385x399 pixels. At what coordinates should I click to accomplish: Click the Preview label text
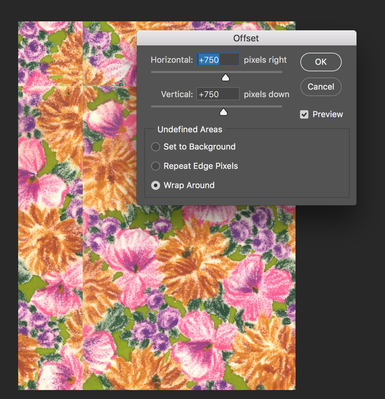point(327,114)
